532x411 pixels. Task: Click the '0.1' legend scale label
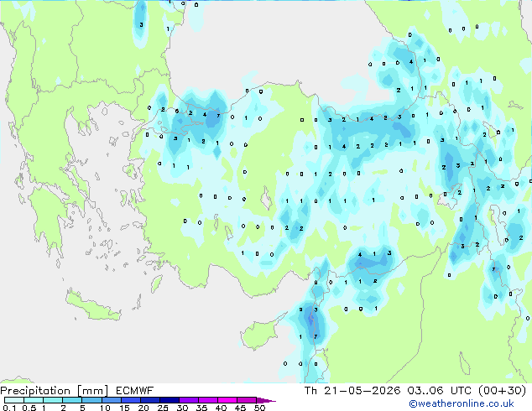[x=9, y=408]
